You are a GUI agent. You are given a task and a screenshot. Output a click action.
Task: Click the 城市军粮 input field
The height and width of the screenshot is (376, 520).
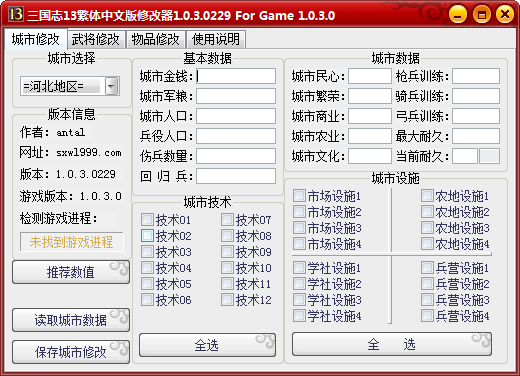click(x=236, y=96)
